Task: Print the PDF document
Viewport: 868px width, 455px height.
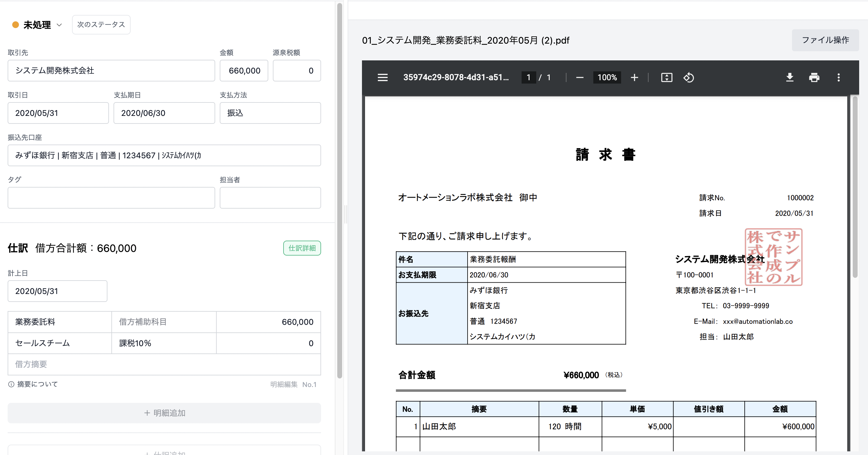Action: [x=814, y=77]
